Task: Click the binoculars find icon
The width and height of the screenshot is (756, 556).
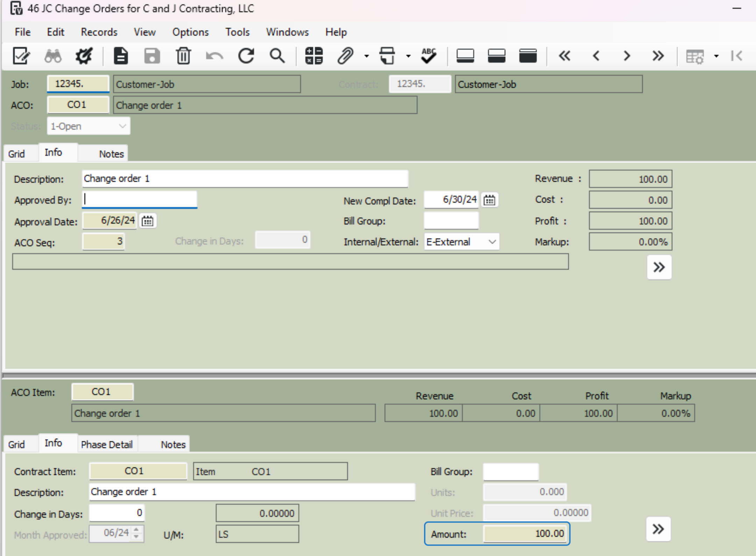Action: pos(53,56)
